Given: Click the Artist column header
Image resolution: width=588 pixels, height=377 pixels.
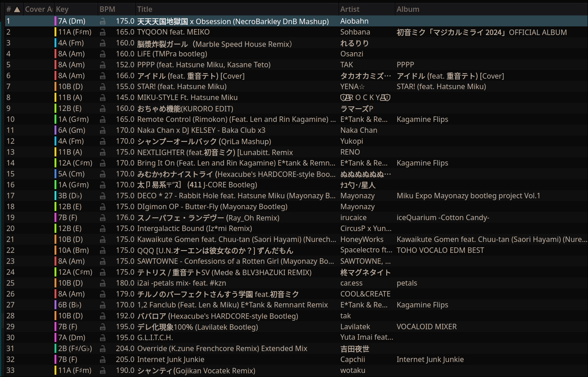Looking at the screenshot, I should (350, 9).
